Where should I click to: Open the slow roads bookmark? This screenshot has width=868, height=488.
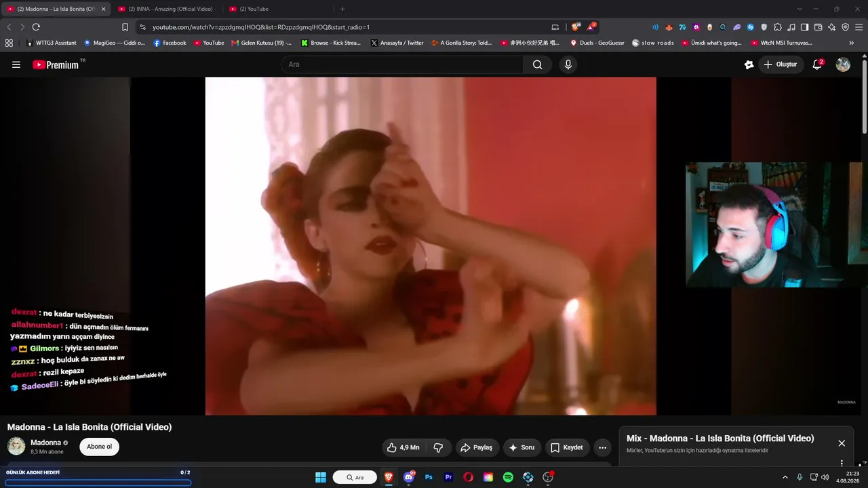pos(653,43)
